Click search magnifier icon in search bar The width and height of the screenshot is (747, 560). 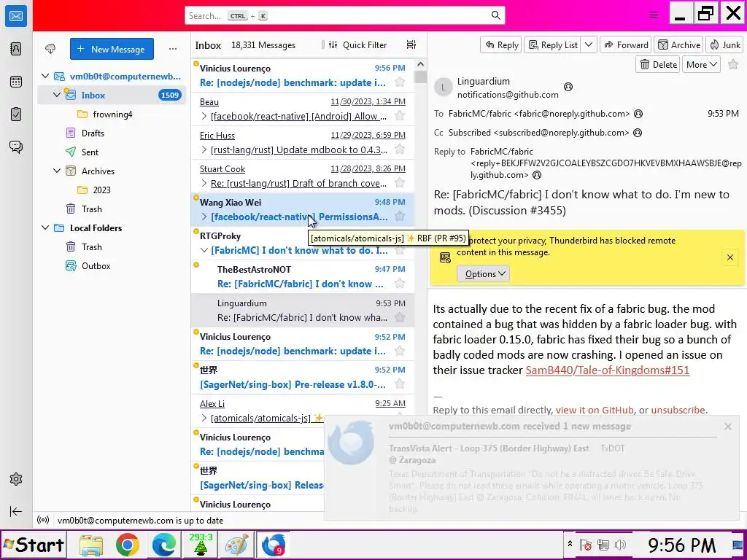(x=495, y=16)
